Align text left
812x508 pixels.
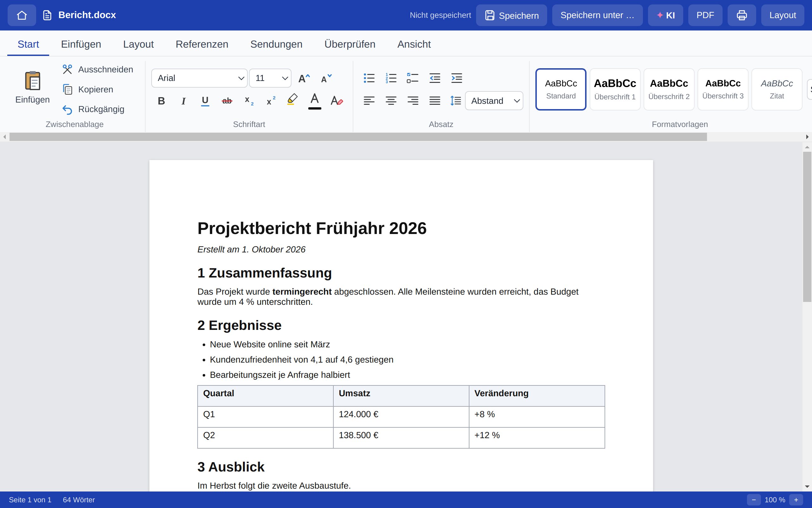pos(369,101)
